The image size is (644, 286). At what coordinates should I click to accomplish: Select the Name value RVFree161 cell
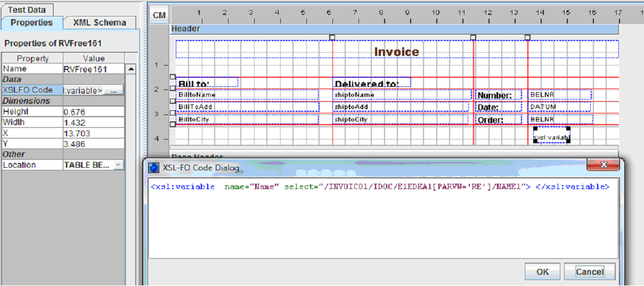[93, 69]
